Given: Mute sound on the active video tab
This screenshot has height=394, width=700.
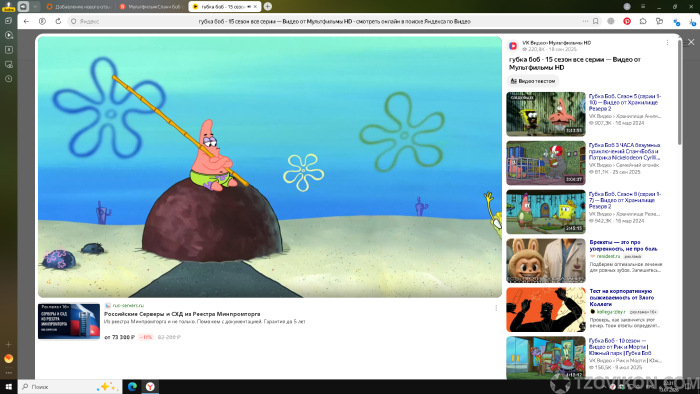Looking at the screenshot, I should click(x=249, y=7).
